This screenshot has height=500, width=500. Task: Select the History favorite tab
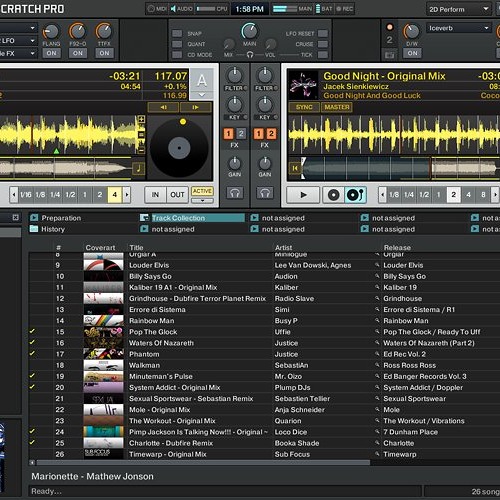53,229
